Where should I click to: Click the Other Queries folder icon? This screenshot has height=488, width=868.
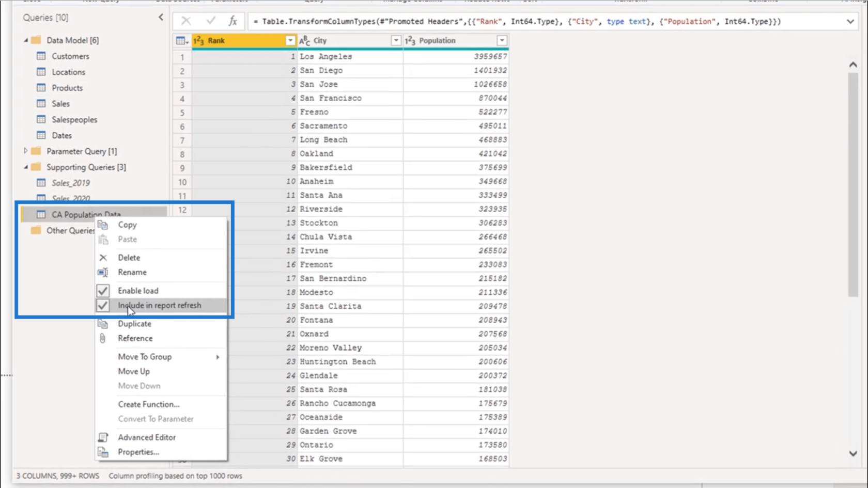(36, 230)
